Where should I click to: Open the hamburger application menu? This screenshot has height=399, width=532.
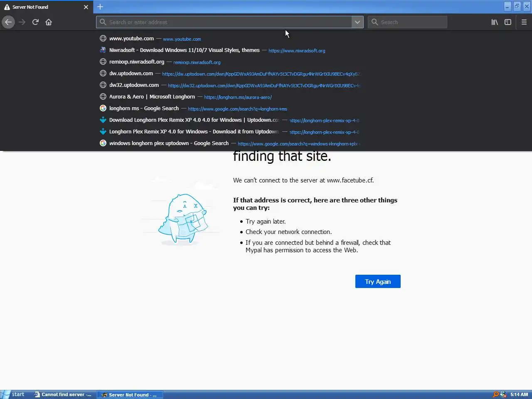(524, 22)
